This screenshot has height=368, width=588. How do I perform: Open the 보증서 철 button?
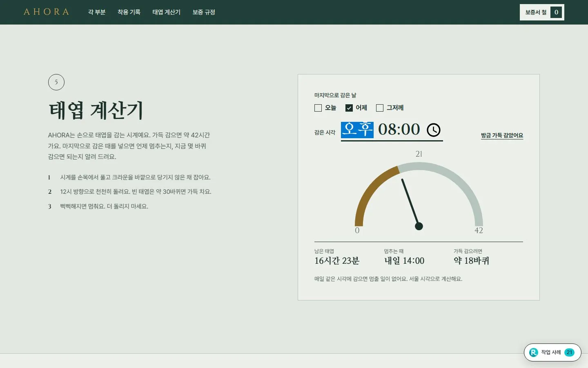coord(542,12)
